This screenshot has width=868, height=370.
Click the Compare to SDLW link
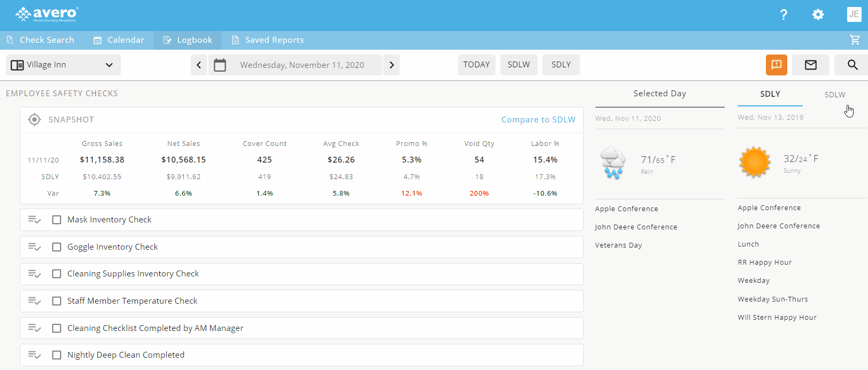[x=538, y=120]
